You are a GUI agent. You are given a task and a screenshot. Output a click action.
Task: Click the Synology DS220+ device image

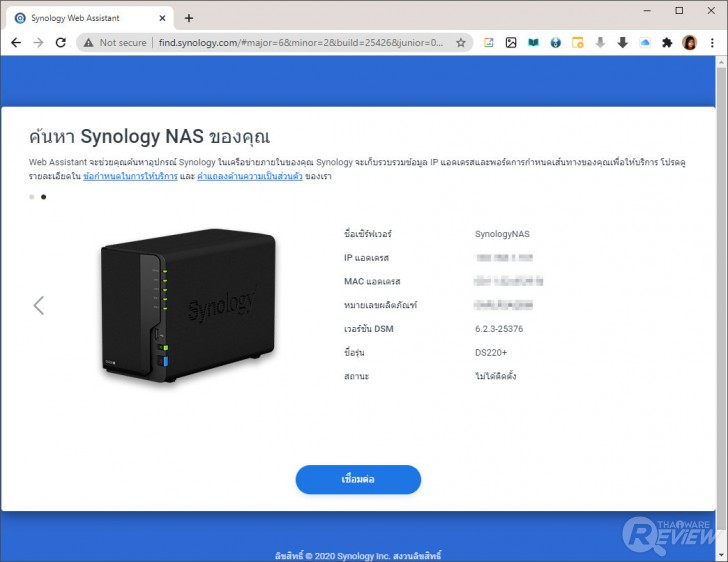(188, 306)
